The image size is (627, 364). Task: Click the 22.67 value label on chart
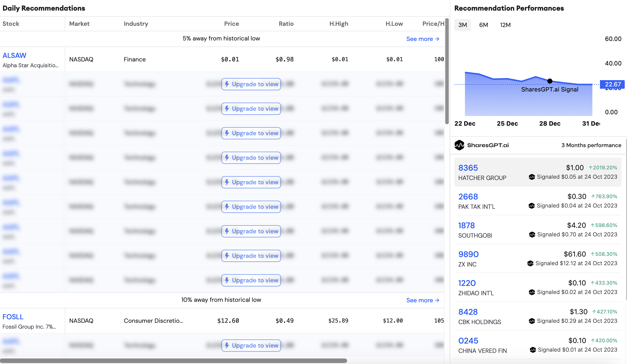tap(613, 84)
